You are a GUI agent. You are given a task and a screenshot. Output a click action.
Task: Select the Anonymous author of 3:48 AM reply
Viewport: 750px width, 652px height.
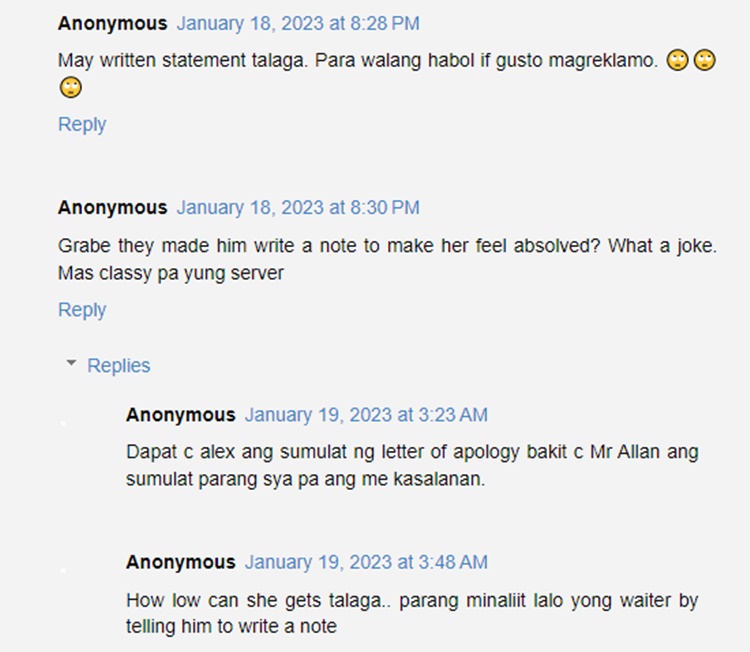pos(181,562)
